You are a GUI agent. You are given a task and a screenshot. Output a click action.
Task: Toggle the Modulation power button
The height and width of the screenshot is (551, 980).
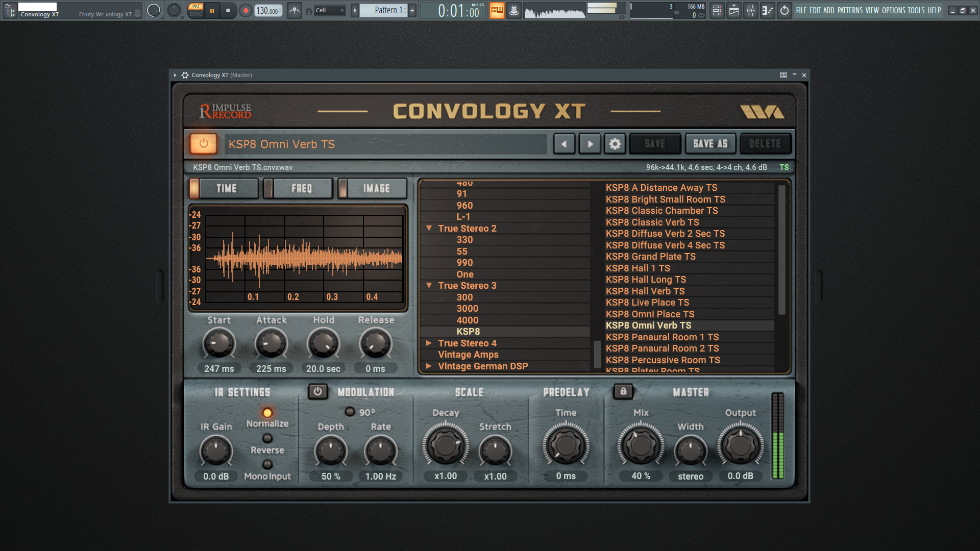tap(317, 392)
